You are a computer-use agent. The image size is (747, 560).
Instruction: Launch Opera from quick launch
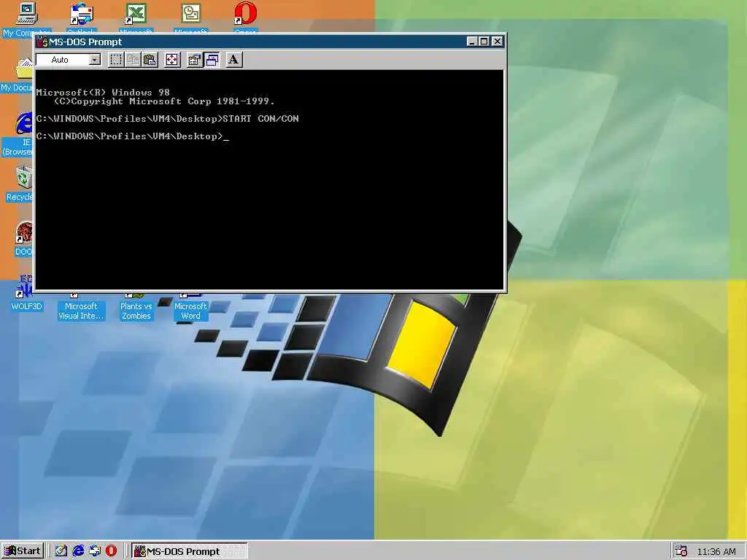(111, 551)
